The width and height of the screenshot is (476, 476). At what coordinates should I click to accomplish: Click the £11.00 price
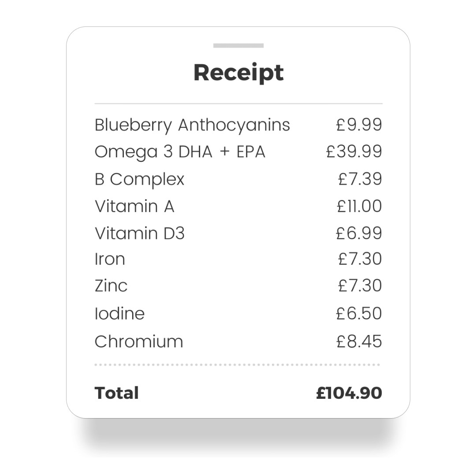click(x=360, y=206)
